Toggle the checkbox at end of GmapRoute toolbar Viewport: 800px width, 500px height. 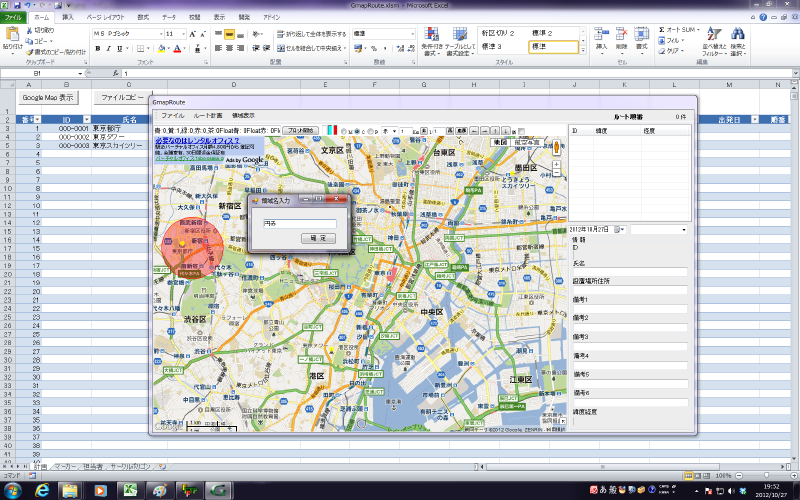pyautogui.click(x=519, y=130)
